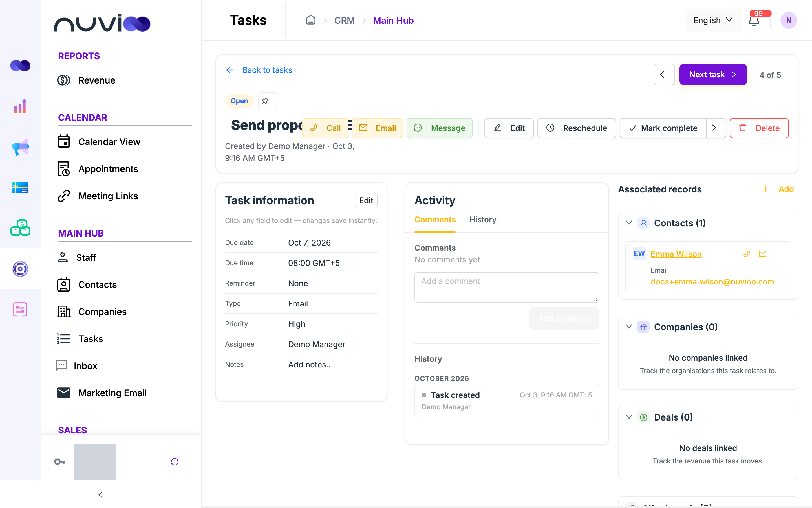Open the megaphone marketing icon in rail

click(20, 147)
